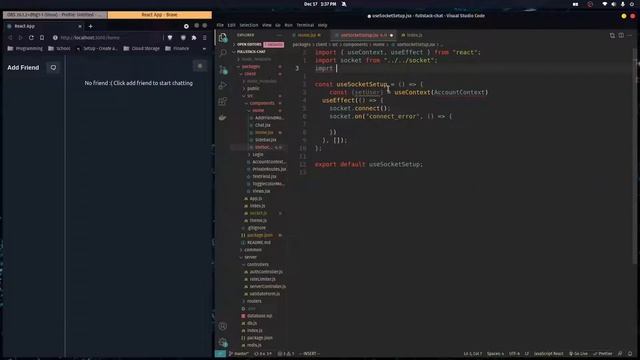The height and width of the screenshot is (360, 640).
Task: Expand the Login folder
Action: [x=258, y=154]
